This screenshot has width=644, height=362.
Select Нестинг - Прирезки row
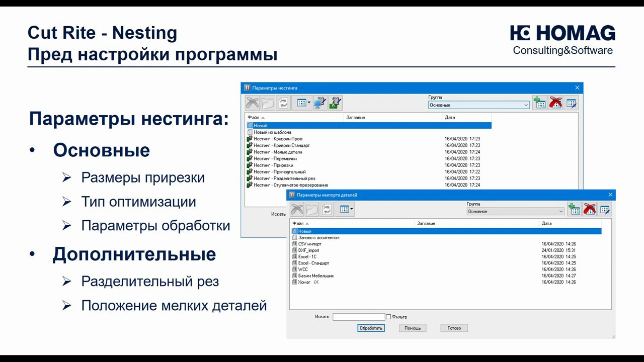(x=368, y=165)
